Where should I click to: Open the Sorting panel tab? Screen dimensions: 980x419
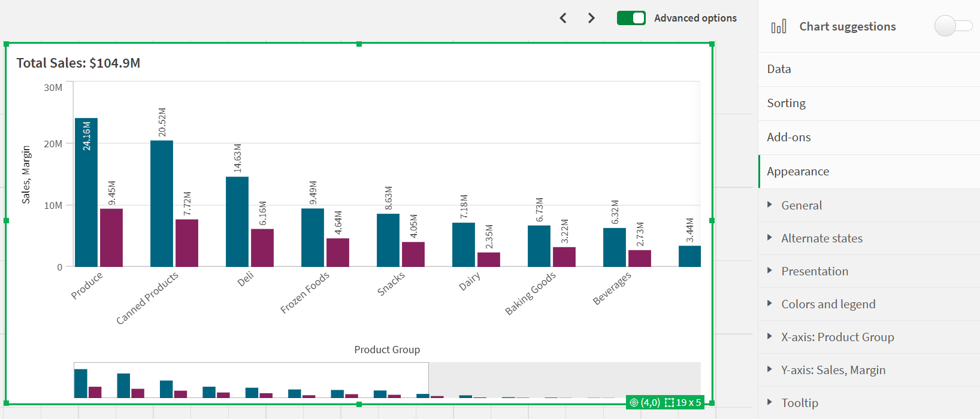tap(786, 103)
